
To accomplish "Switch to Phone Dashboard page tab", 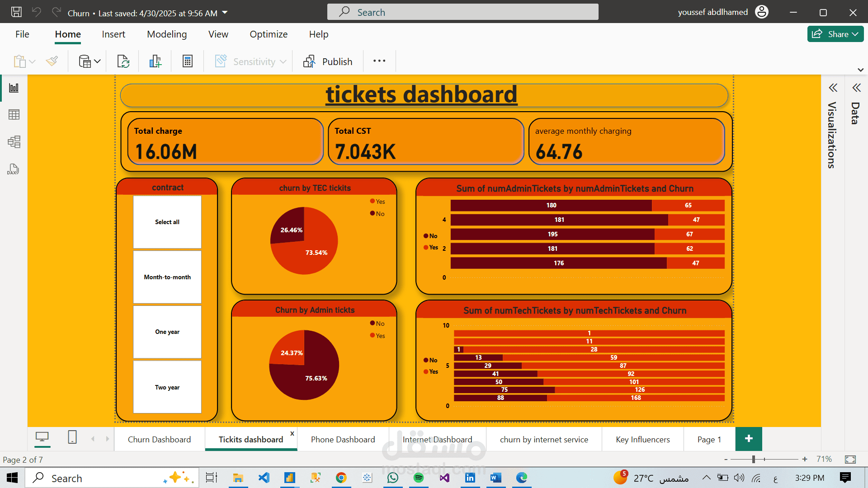I will click(x=343, y=439).
